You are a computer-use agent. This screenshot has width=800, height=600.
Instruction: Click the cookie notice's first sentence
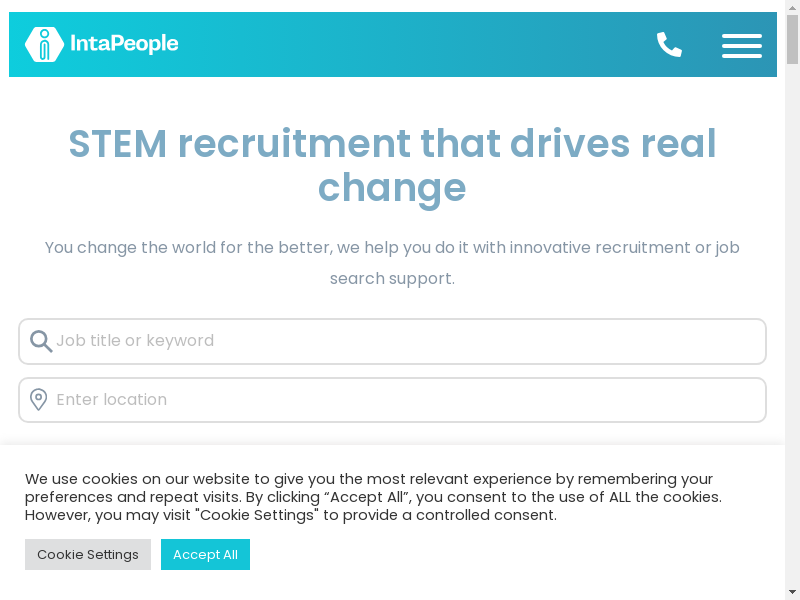(x=369, y=479)
